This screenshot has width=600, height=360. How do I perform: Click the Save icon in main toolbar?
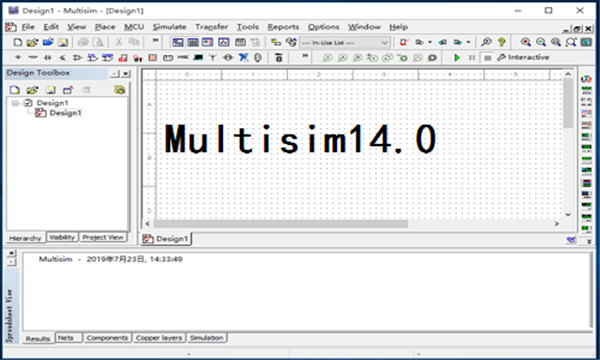pos(63,42)
